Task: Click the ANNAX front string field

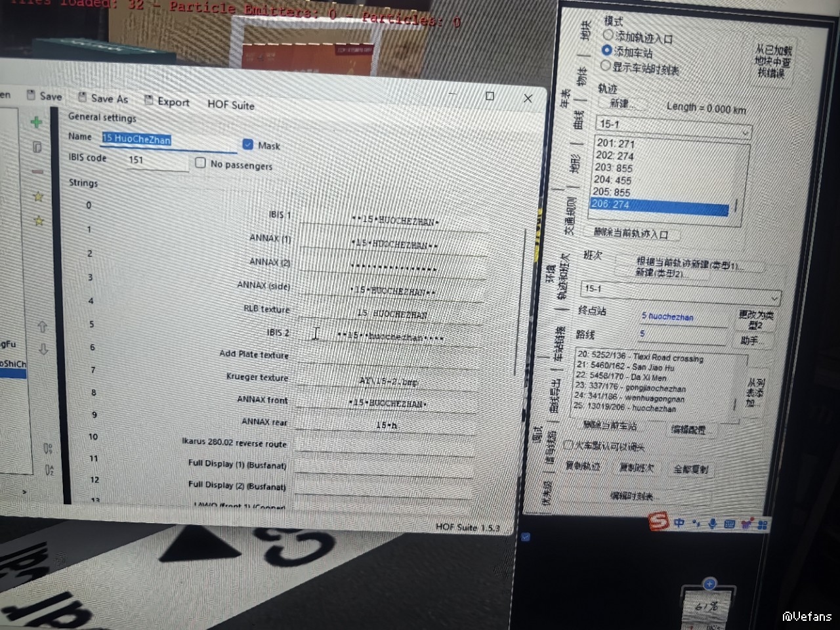Action: pyautogui.click(x=387, y=403)
